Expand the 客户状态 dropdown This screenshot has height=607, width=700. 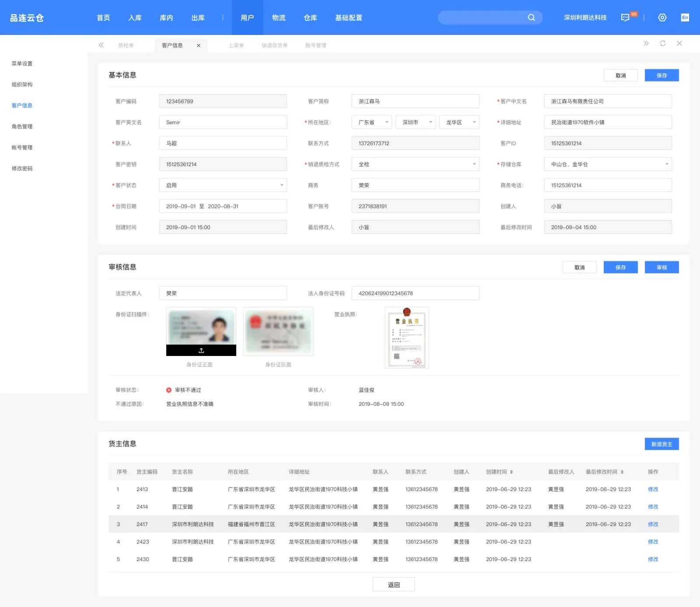(223, 185)
